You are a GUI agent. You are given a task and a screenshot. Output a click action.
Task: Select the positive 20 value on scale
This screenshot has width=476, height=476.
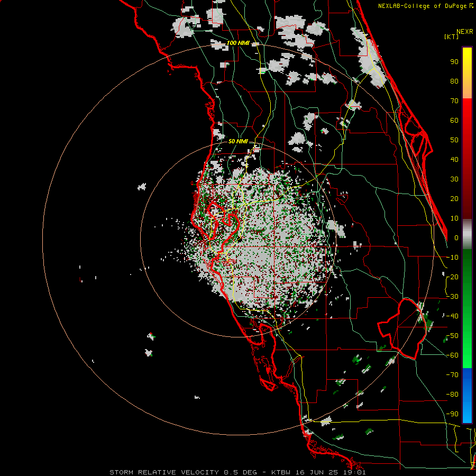coord(454,199)
